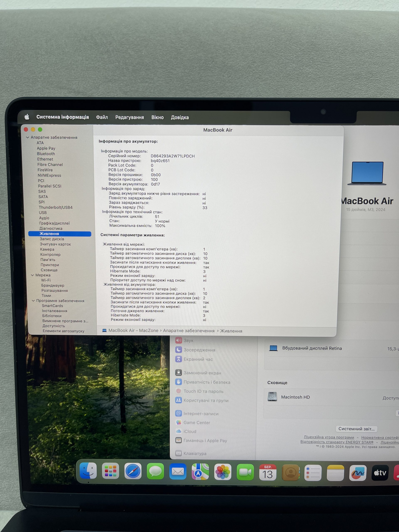Select Пам'ять in sidebar
This screenshot has height=532, width=399.
click(48, 260)
